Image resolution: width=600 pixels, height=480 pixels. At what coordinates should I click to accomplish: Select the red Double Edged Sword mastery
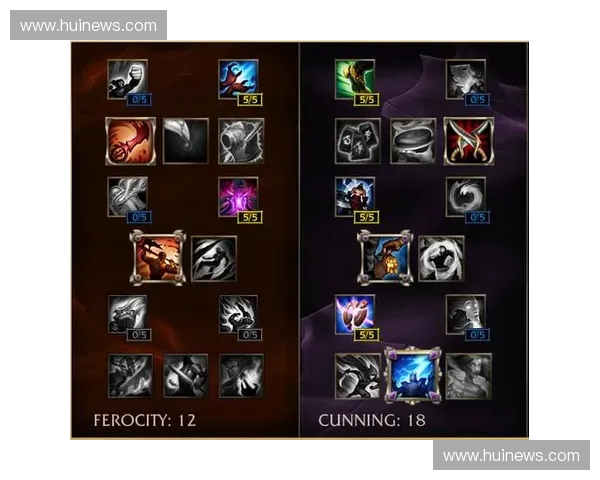[130, 141]
